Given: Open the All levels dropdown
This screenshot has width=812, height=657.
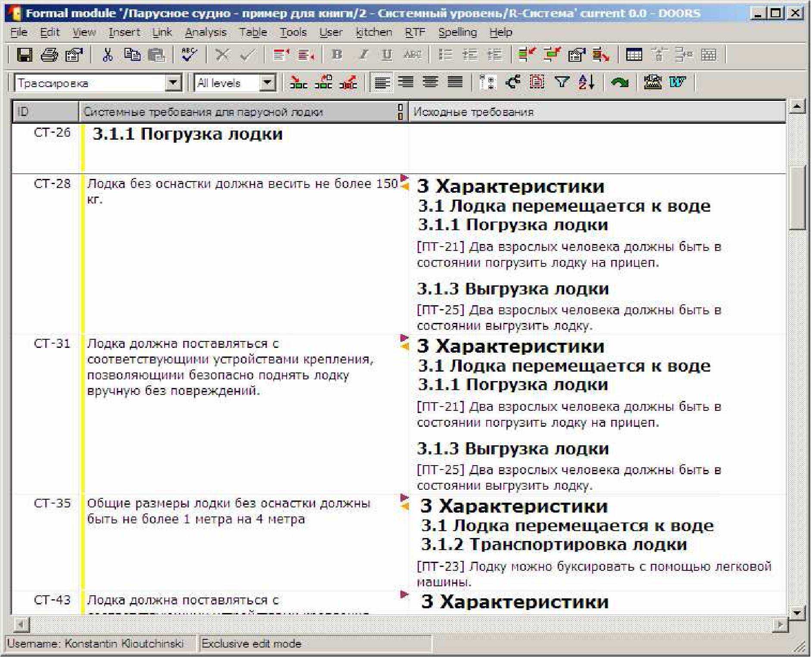Looking at the screenshot, I should (x=267, y=82).
